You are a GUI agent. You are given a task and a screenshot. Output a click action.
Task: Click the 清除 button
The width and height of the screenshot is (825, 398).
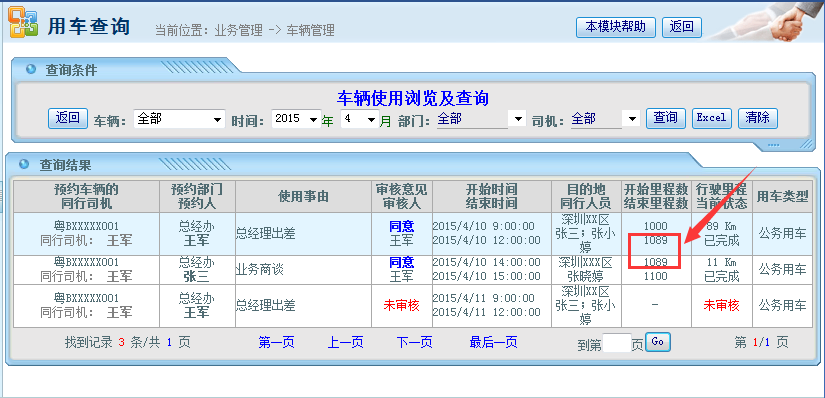click(757, 118)
